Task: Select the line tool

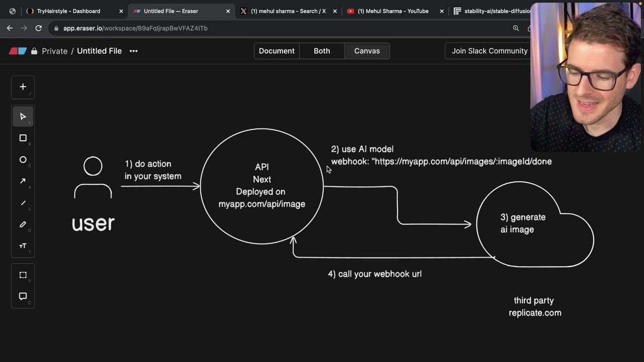Action: click(x=23, y=203)
